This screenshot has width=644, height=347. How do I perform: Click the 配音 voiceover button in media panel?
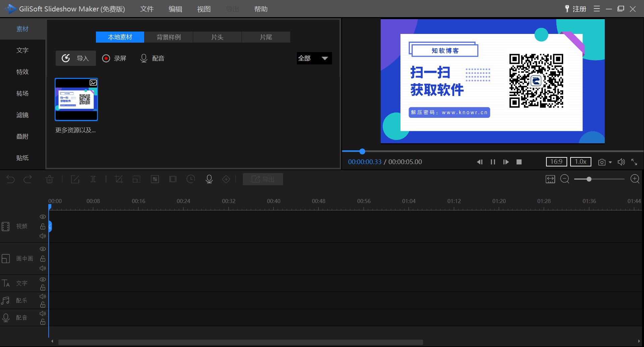(152, 58)
